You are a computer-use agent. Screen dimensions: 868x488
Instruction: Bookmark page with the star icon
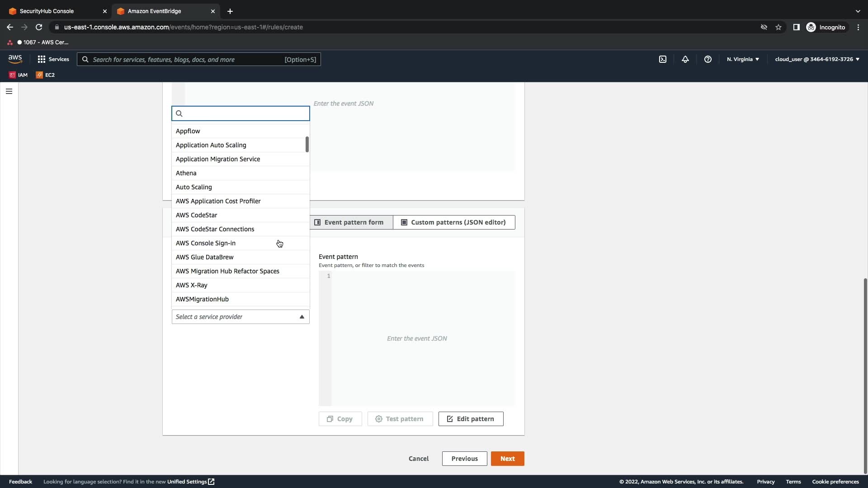778,27
